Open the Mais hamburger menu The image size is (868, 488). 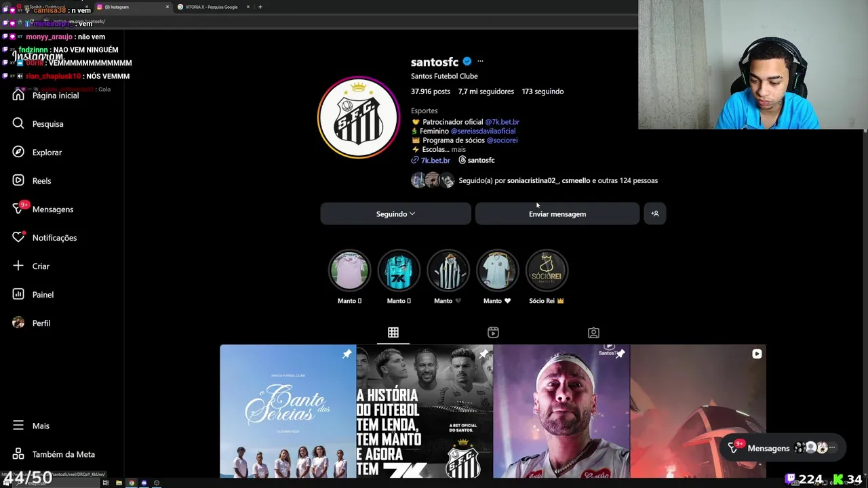18,426
